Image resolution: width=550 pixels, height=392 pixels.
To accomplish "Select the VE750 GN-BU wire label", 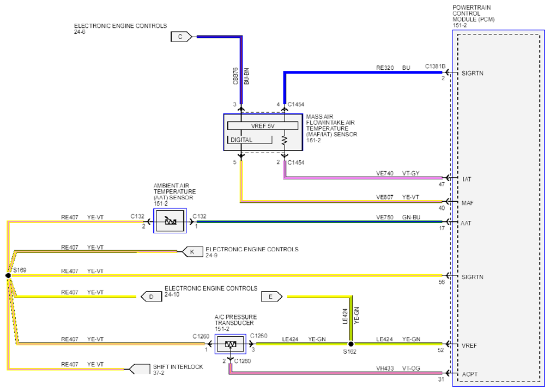I will (x=398, y=217).
